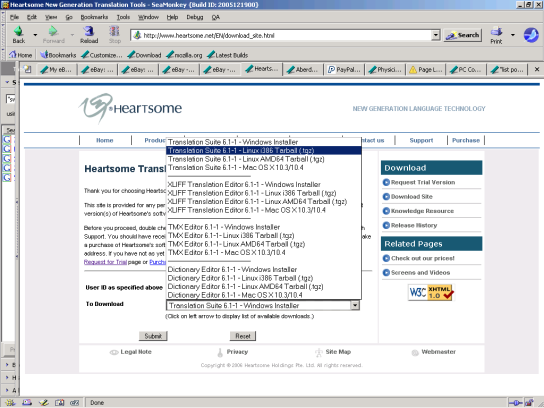
Task: Switch to the PC Co... tab
Action: coord(466,70)
